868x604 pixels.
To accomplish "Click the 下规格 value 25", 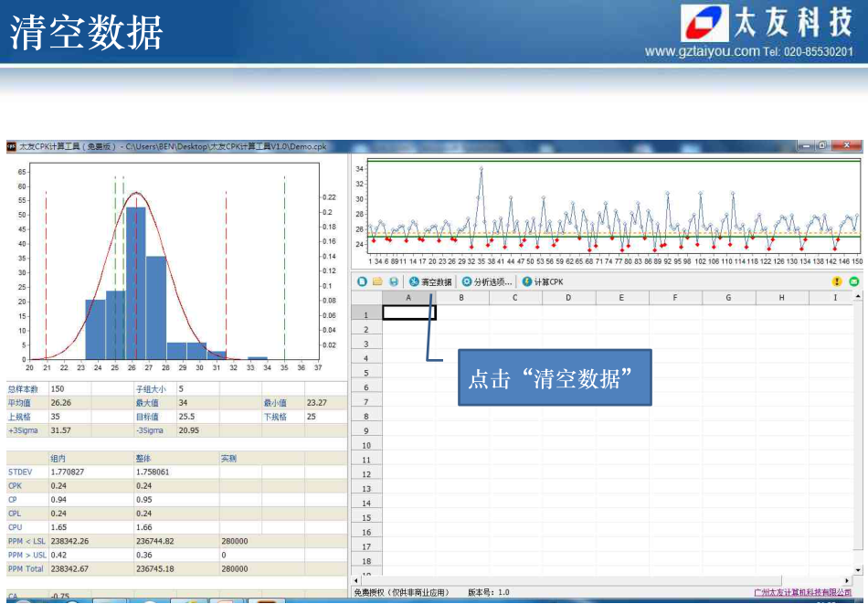I will (311, 417).
